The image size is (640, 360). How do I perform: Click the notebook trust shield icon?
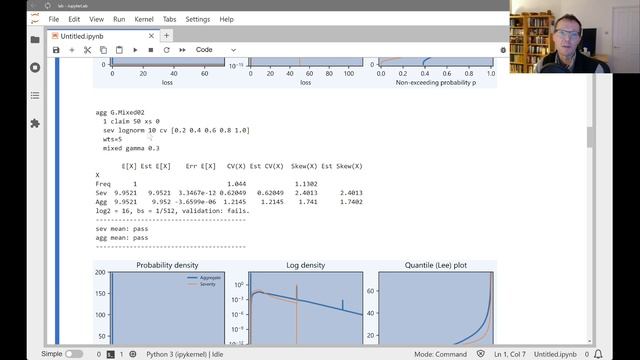[481, 354]
